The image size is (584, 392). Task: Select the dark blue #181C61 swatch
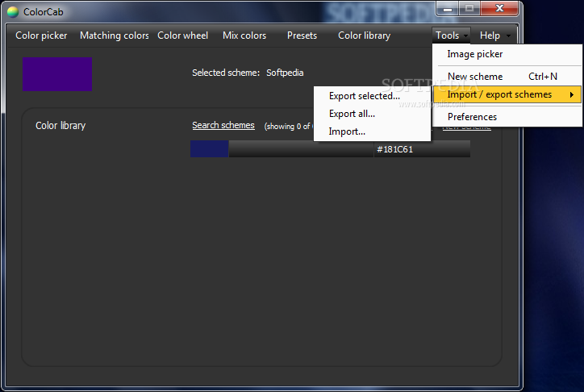coord(209,149)
